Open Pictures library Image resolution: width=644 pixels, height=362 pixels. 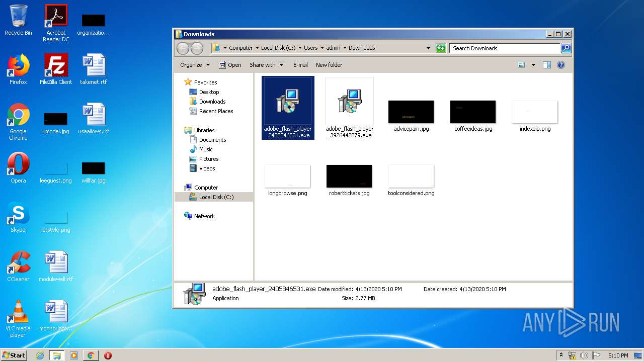point(204,159)
